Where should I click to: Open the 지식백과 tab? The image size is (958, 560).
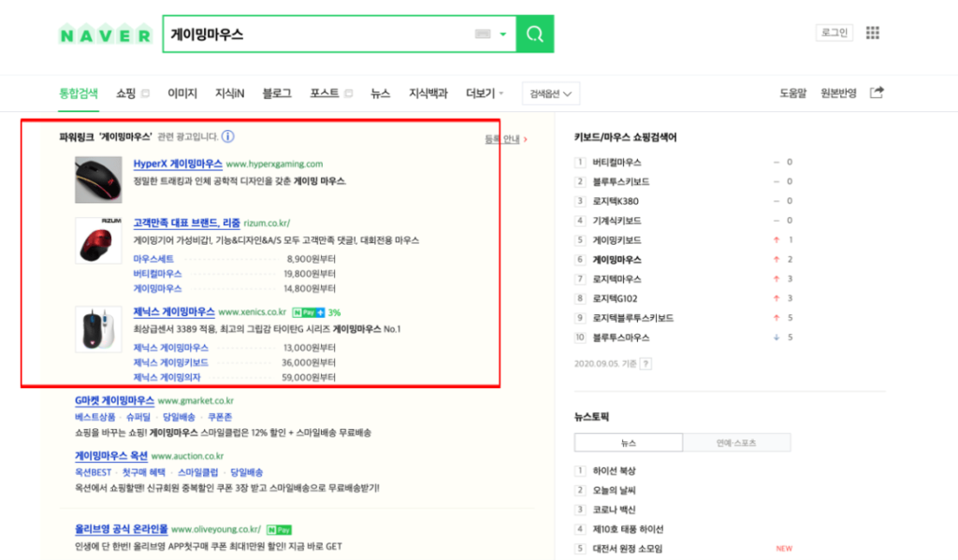pyautogui.click(x=428, y=93)
